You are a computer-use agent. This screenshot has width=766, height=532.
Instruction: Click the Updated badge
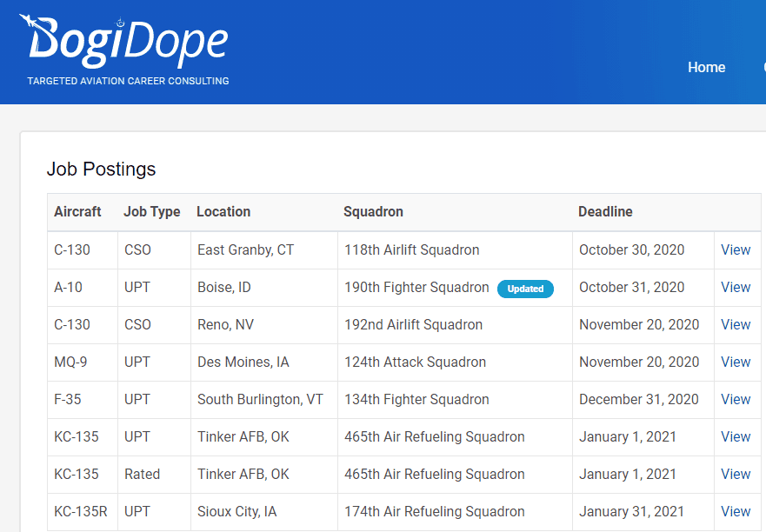(525, 289)
